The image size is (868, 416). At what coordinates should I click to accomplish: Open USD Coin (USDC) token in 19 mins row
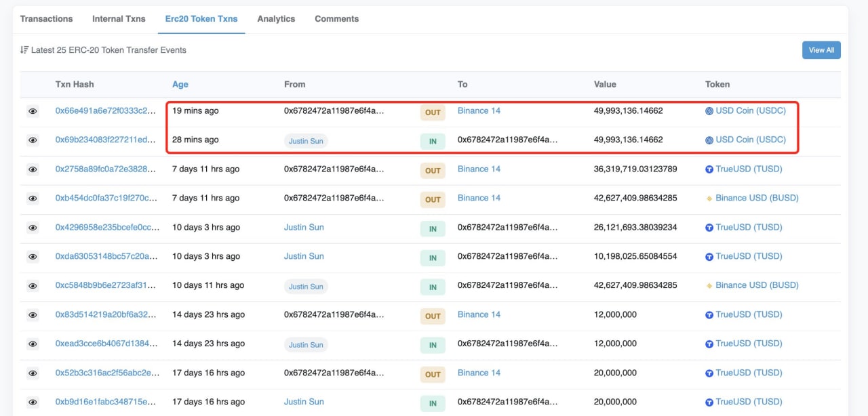751,110
